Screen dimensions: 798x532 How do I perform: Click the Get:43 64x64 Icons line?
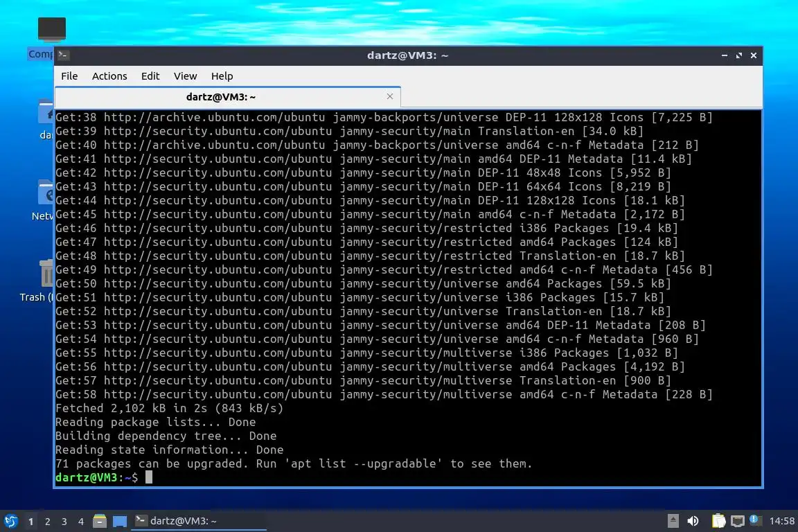point(363,186)
